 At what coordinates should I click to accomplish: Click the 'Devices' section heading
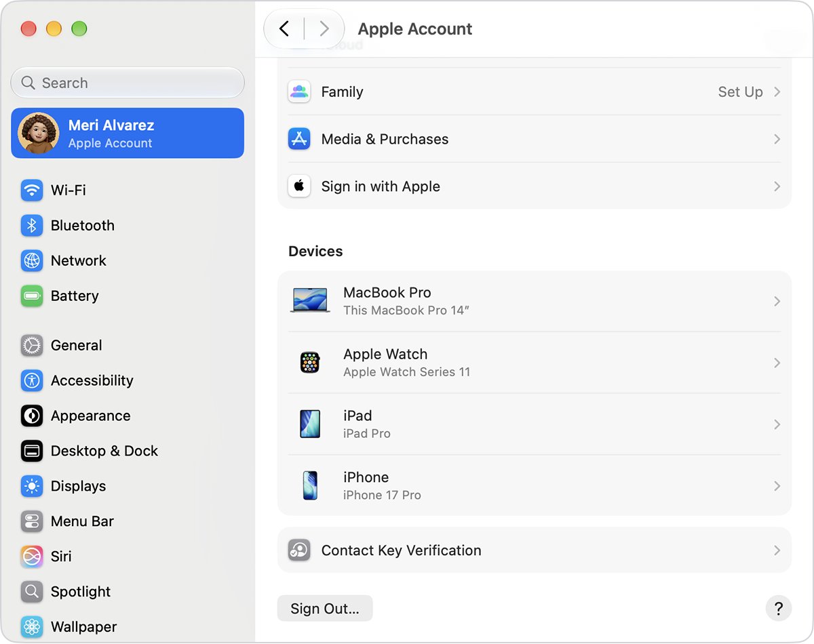(x=315, y=251)
